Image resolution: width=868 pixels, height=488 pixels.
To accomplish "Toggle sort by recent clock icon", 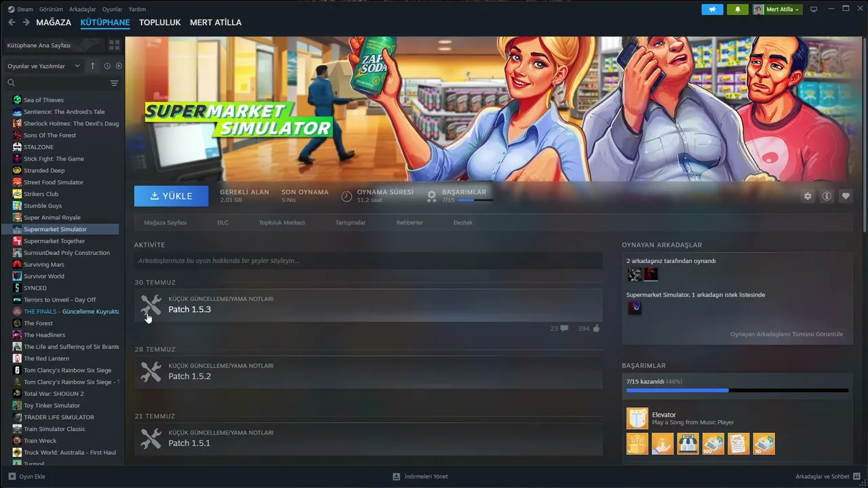I will 107,66.
